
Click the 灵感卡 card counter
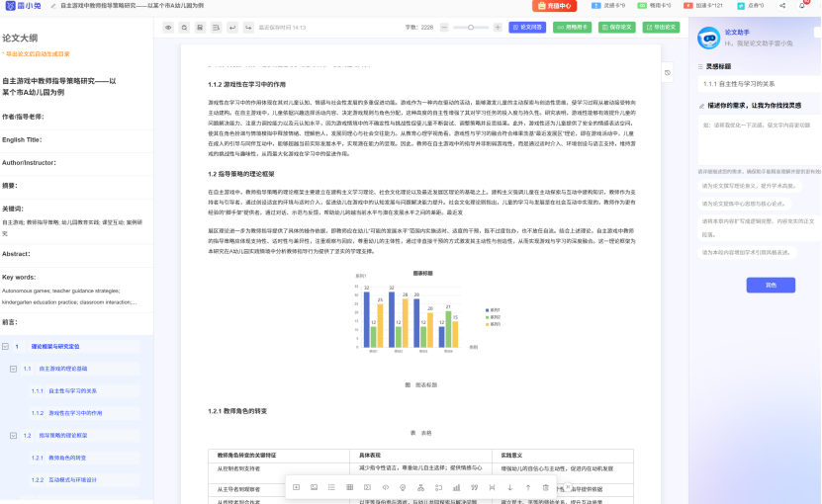(608, 6)
